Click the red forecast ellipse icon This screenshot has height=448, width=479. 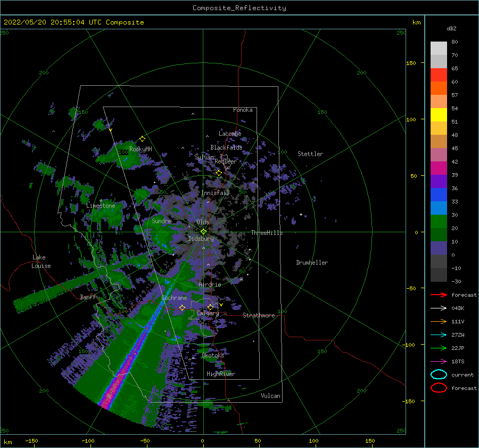tap(439, 388)
